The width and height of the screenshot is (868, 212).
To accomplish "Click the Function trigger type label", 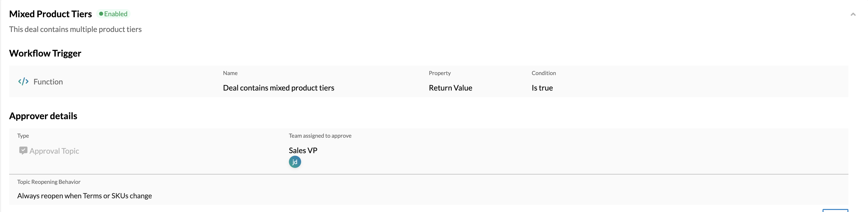I will point(48,82).
